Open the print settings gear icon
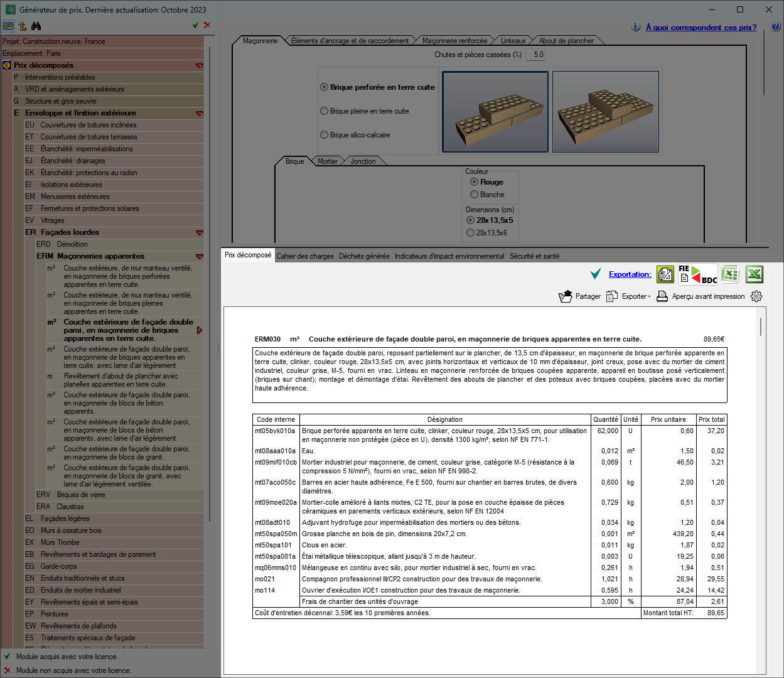 click(756, 296)
